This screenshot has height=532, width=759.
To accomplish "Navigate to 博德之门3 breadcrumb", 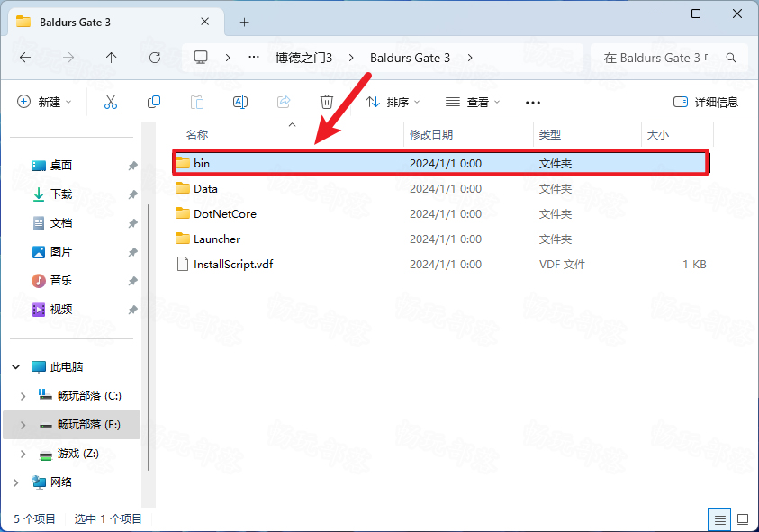I will tap(304, 59).
